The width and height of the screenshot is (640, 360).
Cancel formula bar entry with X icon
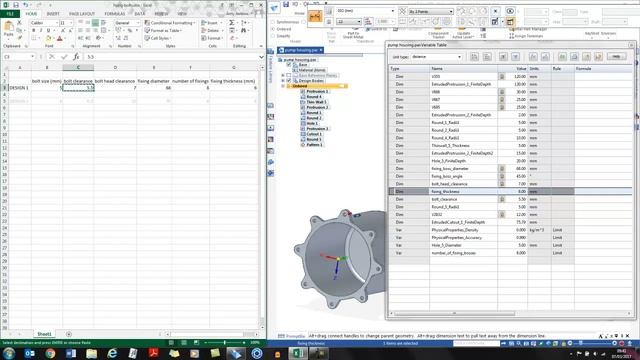pos(52,57)
